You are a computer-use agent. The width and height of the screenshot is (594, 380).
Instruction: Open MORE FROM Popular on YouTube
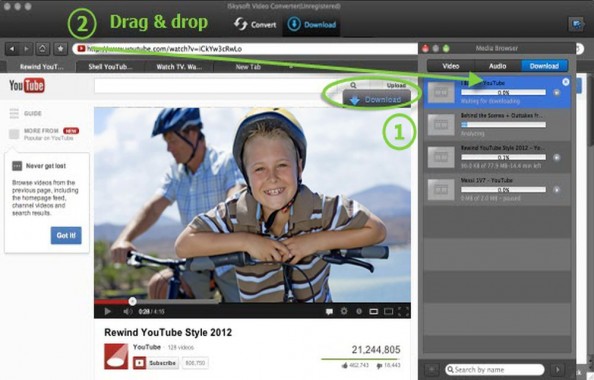pos(44,134)
